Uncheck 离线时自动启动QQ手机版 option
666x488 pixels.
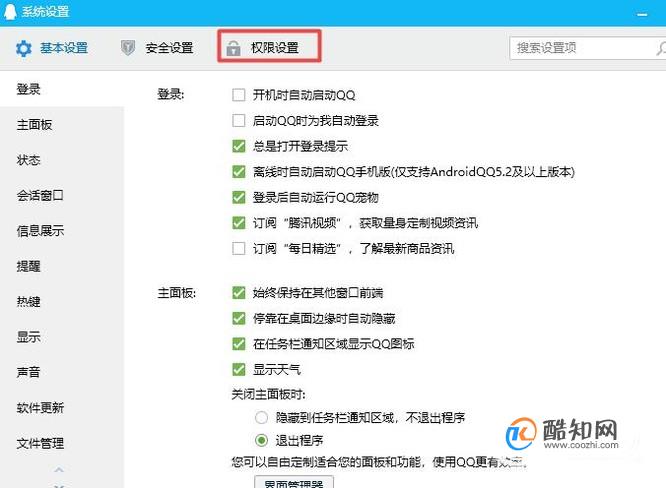click(239, 172)
